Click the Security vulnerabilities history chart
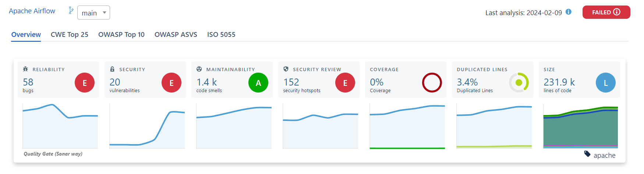 click(x=147, y=126)
